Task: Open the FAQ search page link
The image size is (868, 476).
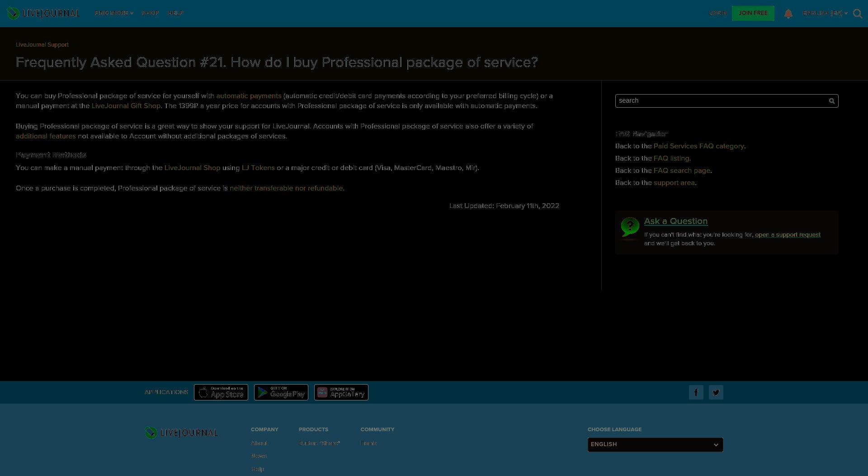Action: point(682,171)
